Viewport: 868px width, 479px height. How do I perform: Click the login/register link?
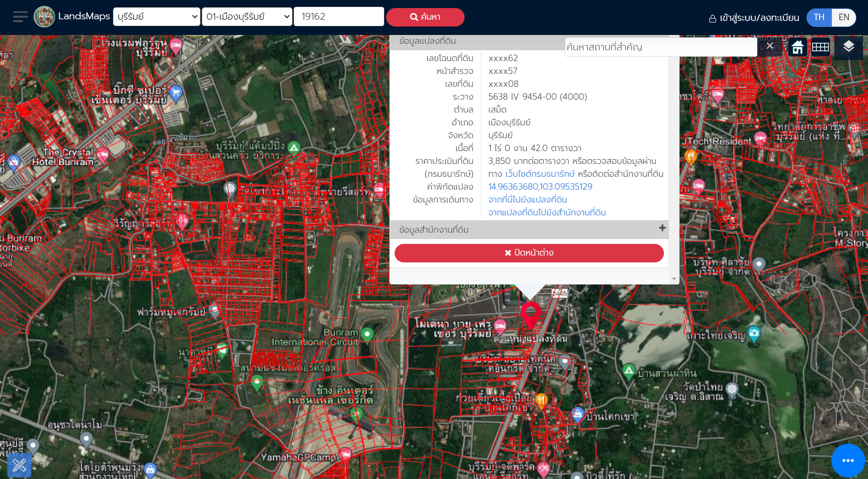pyautogui.click(x=754, y=18)
